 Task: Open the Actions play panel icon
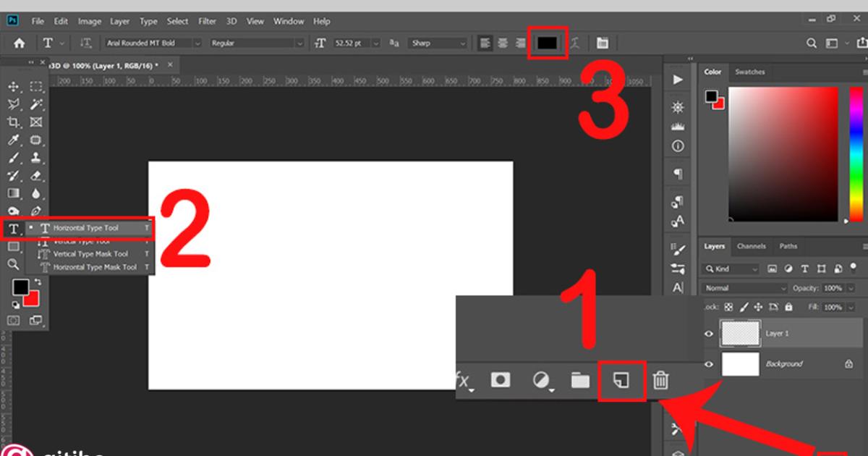pos(678,79)
